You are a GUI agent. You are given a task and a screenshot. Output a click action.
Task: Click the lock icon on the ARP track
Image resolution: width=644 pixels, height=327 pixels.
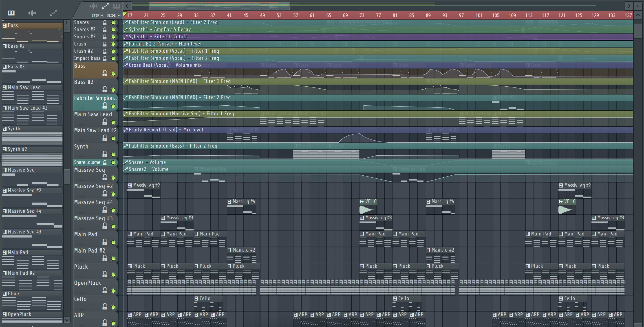coord(105,323)
